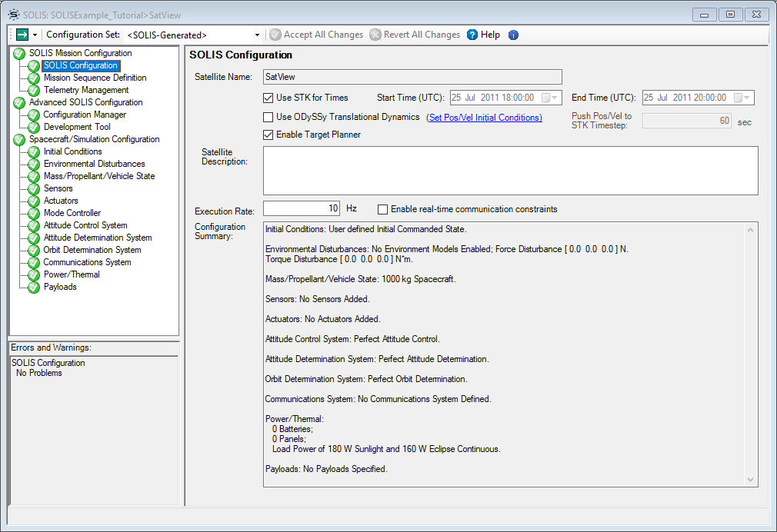Click the blue info icon in the toolbar
The width and height of the screenshot is (777, 532).
(513, 34)
